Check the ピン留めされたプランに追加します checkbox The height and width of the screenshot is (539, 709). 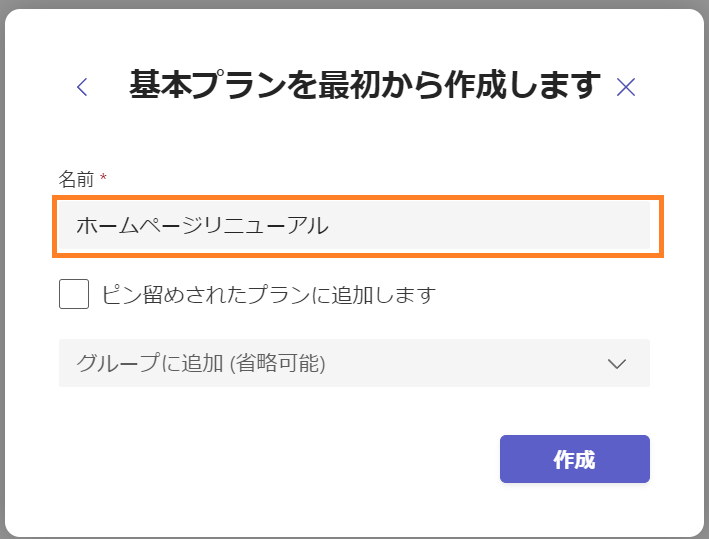pyautogui.click(x=74, y=294)
